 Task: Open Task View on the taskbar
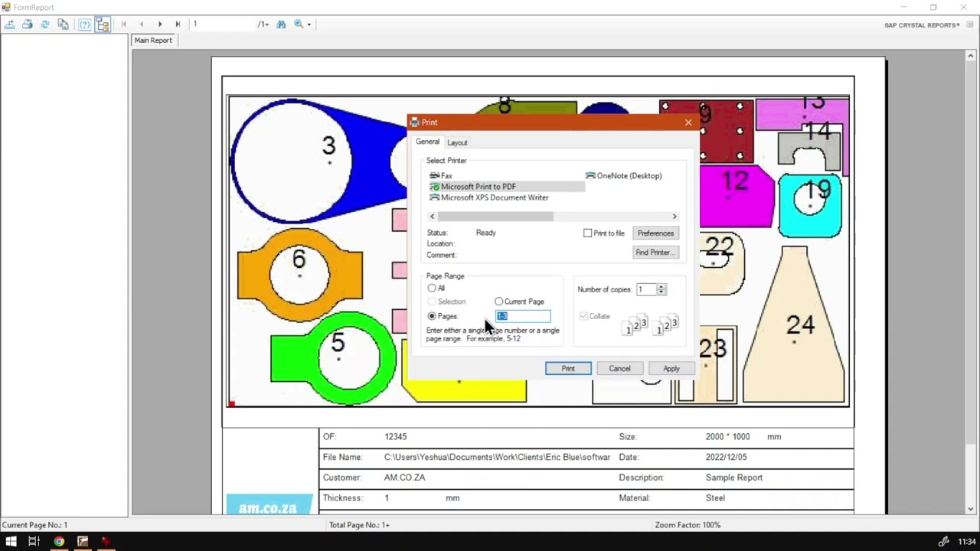tap(34, 542)
